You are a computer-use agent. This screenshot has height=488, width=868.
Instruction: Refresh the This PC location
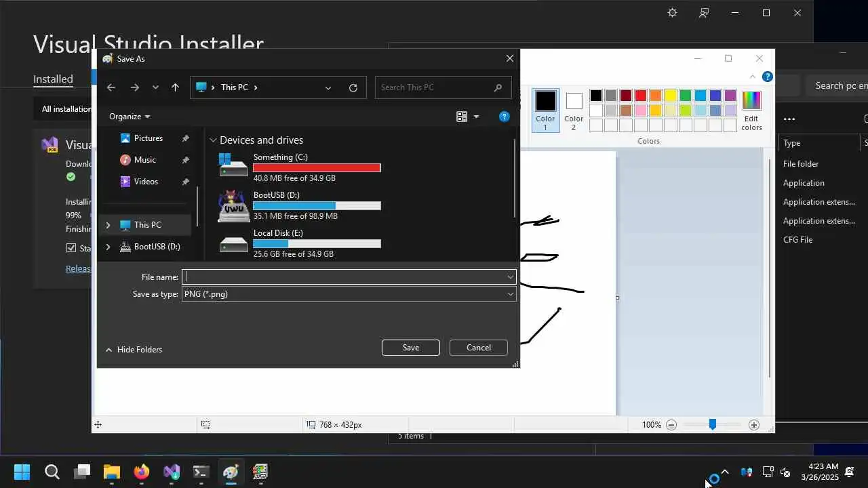tap(353, 87)
